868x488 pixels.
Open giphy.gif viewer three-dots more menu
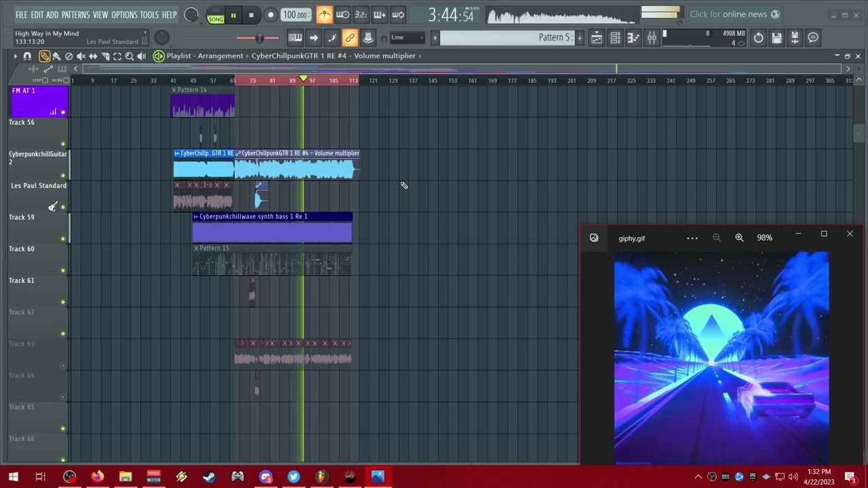(692, 238)
